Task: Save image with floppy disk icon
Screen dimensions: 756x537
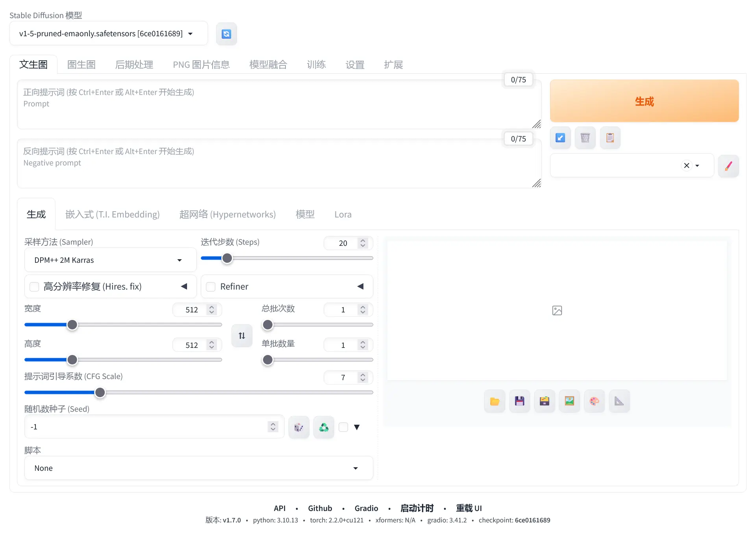Action: pyautogui.click(x=520, y=401)
